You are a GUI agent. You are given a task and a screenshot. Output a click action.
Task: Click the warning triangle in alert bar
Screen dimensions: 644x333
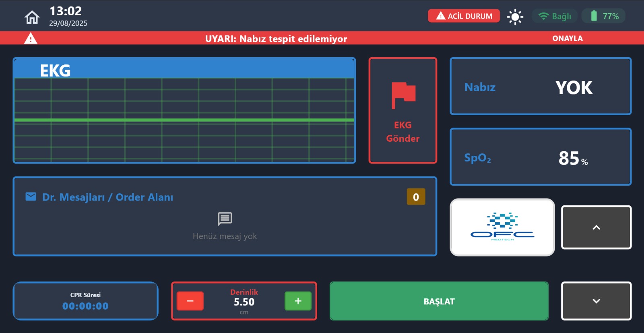click(x=31, y=39)
